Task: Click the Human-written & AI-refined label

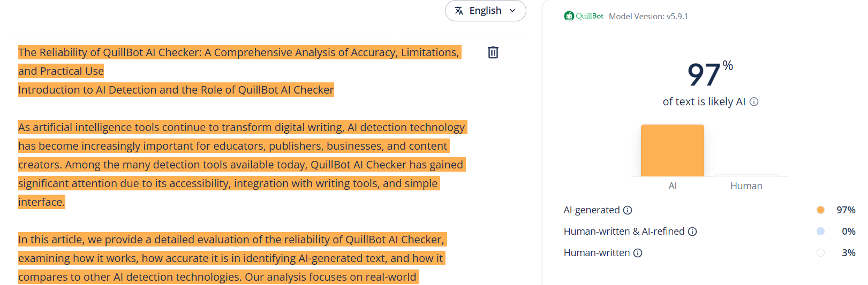Action: 624,232
